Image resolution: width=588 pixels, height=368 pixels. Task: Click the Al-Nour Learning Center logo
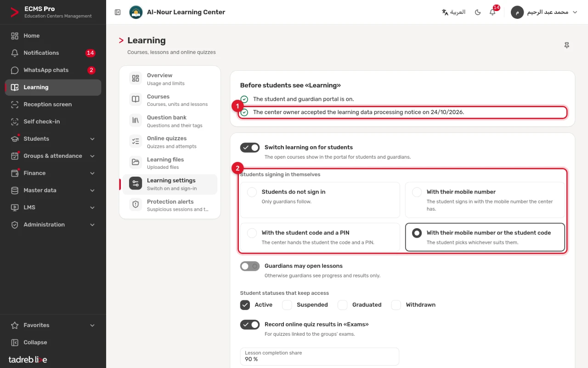click(136, 12)
